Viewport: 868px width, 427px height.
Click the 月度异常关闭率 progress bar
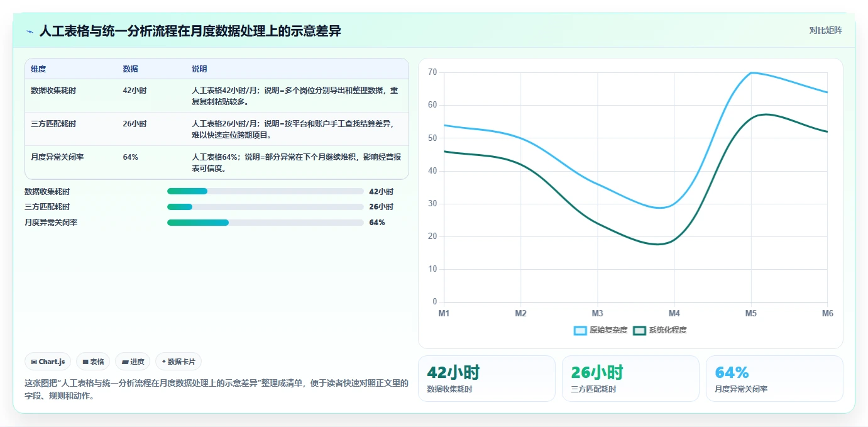click(x=265, y=223)
